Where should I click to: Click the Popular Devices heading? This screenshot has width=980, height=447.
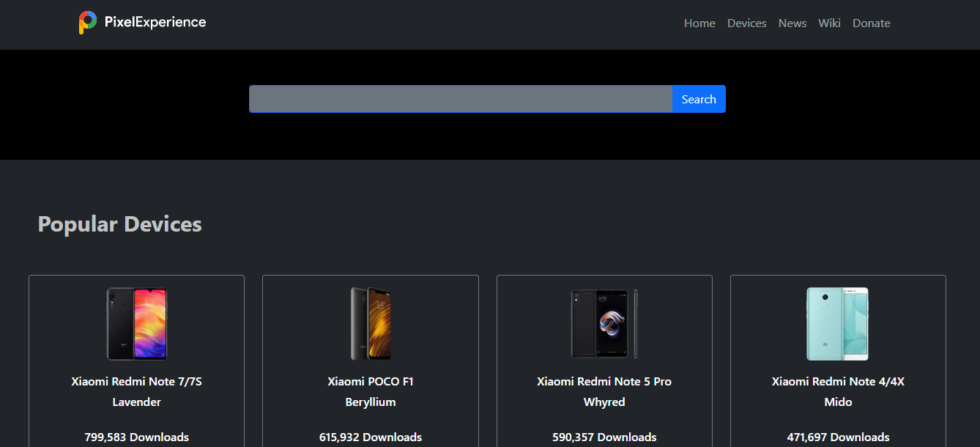(119, 224)
